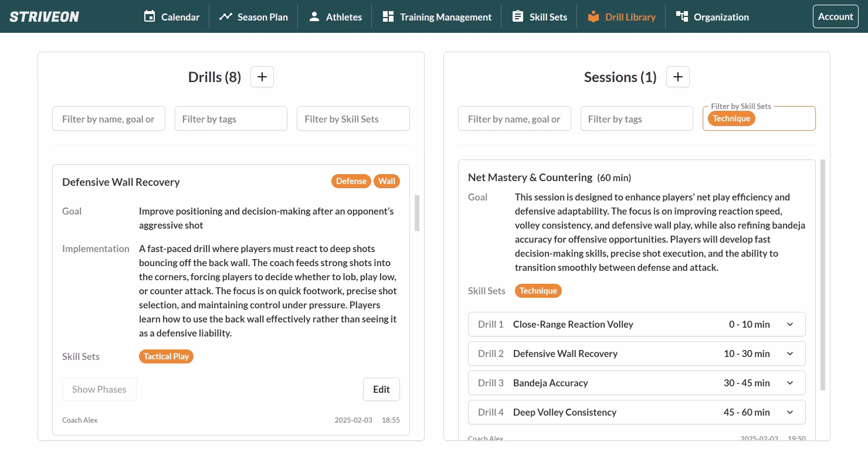Click the Coach Alex label on drill card
The height and width of the screenshot is (469, 868).
pos(80,420)
